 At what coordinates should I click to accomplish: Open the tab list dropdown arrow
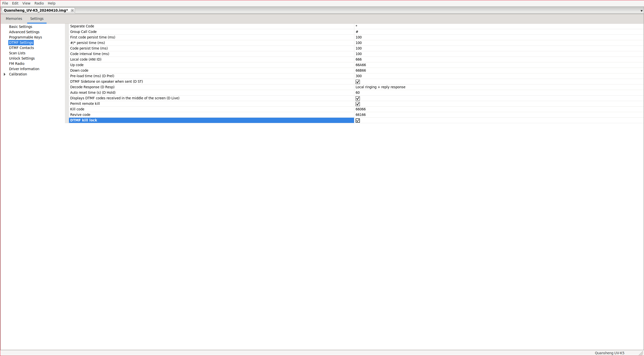pos(641,11)
